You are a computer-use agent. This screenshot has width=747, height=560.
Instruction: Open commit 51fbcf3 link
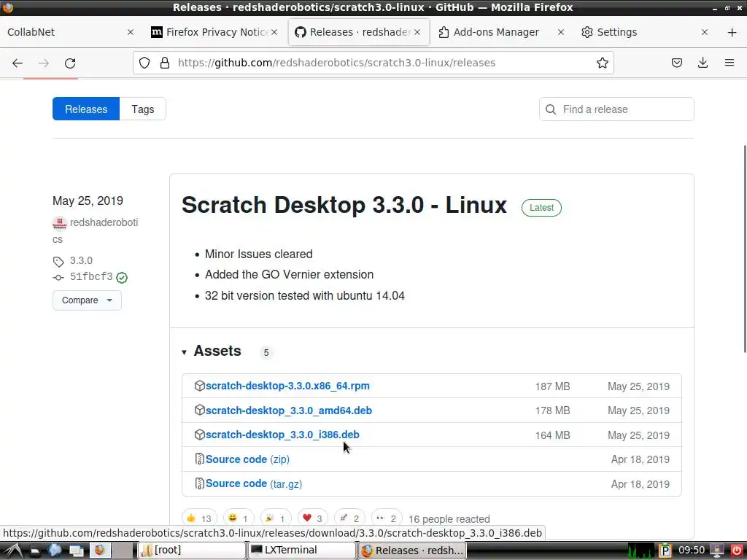(91, 276)
